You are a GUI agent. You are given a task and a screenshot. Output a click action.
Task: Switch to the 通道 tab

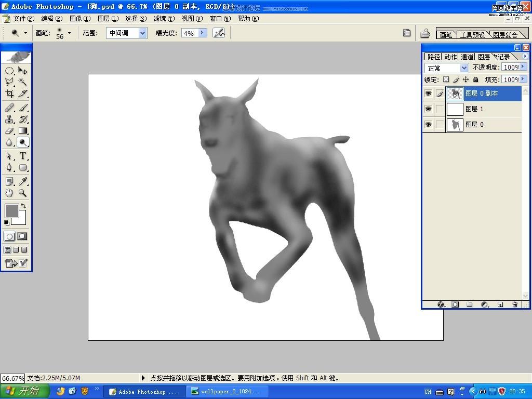click(x=467, y=57)
